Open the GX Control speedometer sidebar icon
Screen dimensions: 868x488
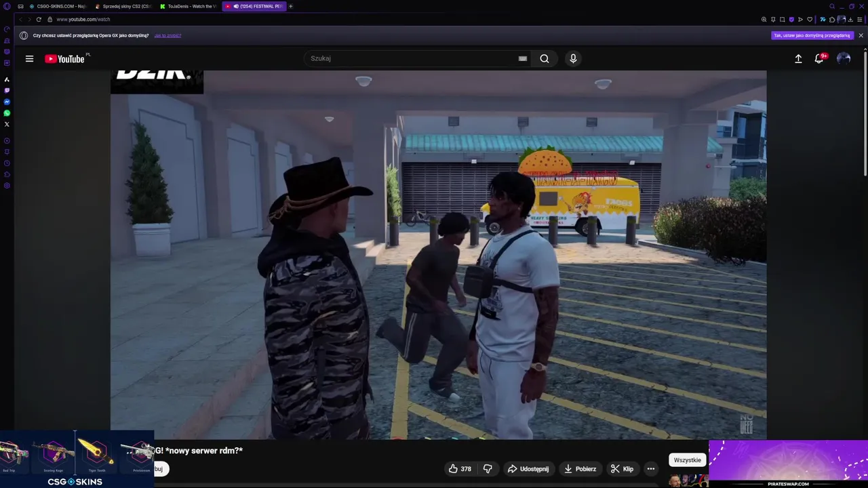(x=7, y=29)
